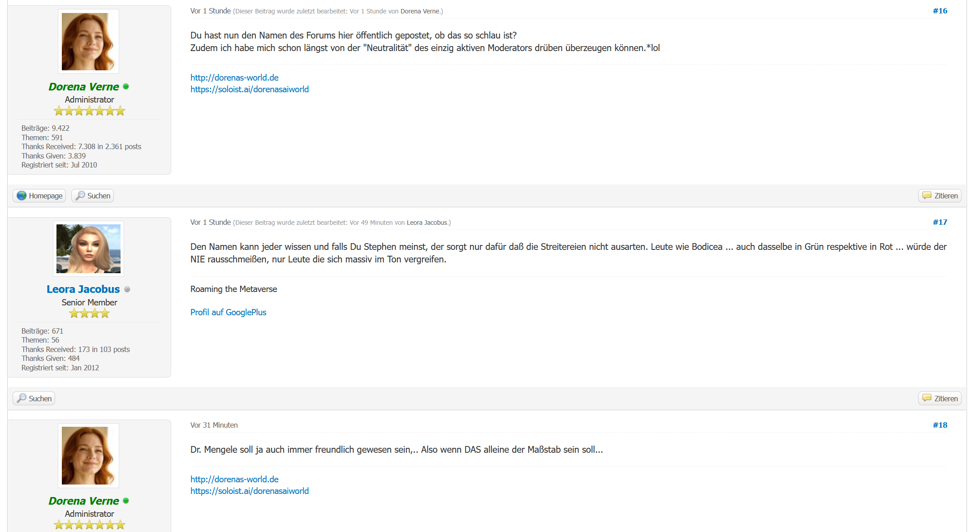The width and height of the screenshot is (980, 532).
Task: Open Leora Jacobus's avatar picture
Action: 88,249
